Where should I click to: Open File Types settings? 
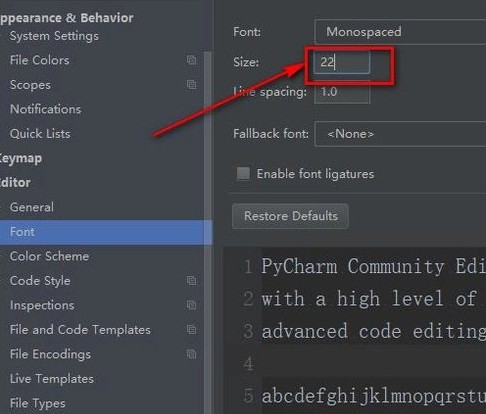click(37, 403)
